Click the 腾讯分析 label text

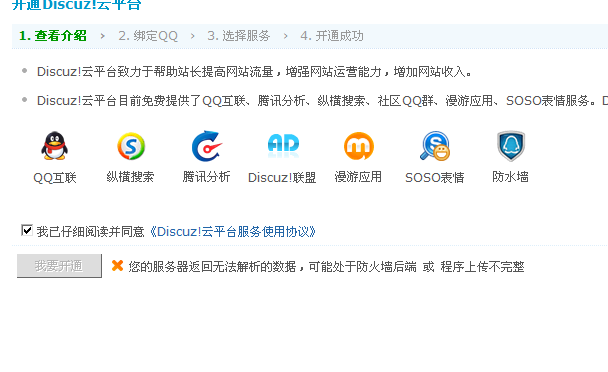click(206, 177)
